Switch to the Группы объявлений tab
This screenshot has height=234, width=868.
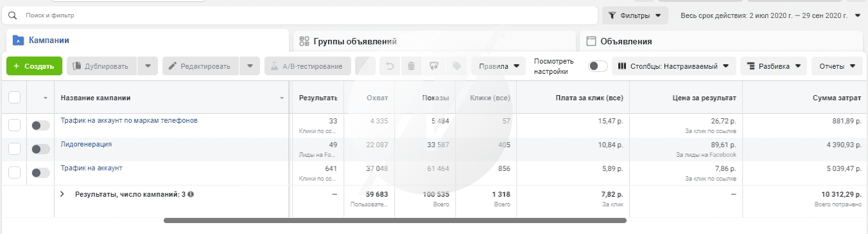click(434, 41)
